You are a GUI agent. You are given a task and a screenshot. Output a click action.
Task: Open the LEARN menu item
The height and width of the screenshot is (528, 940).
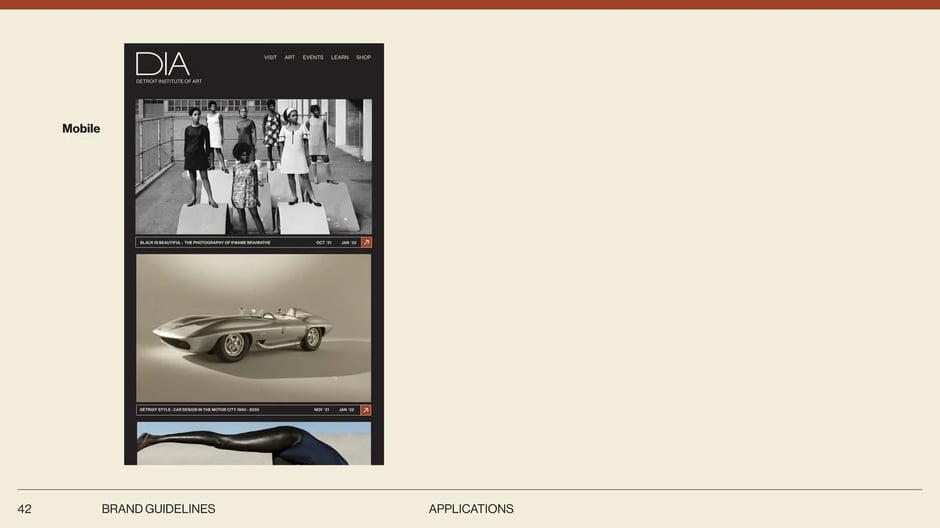click(339, 58)
